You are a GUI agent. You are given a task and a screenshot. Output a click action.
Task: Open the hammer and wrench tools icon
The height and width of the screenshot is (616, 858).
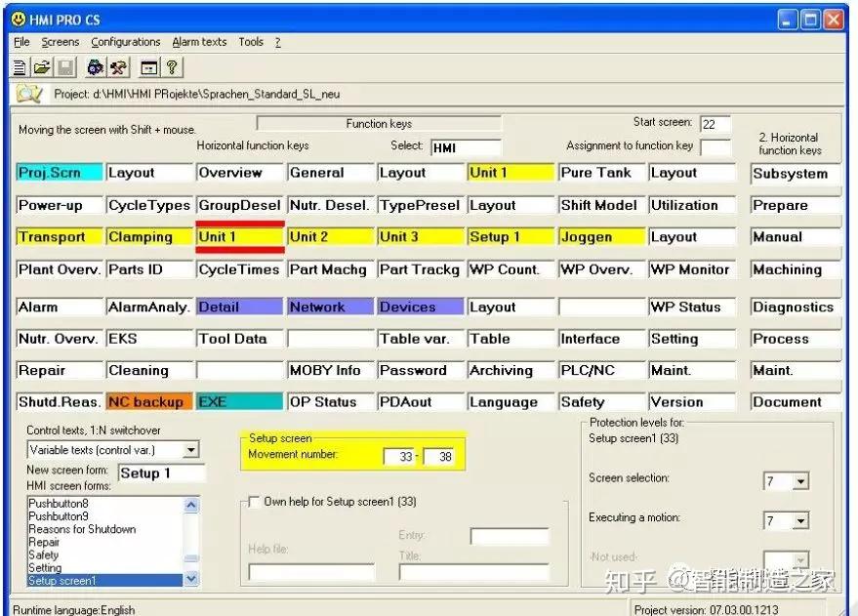point(118,67)
